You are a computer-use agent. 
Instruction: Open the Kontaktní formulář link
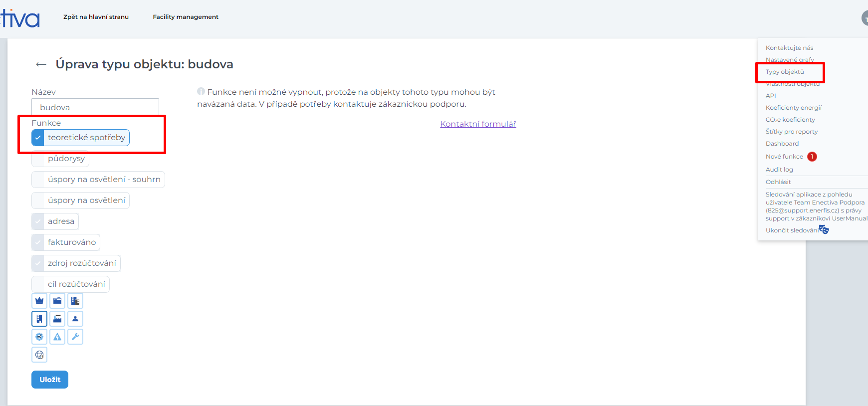coord(478,124)
